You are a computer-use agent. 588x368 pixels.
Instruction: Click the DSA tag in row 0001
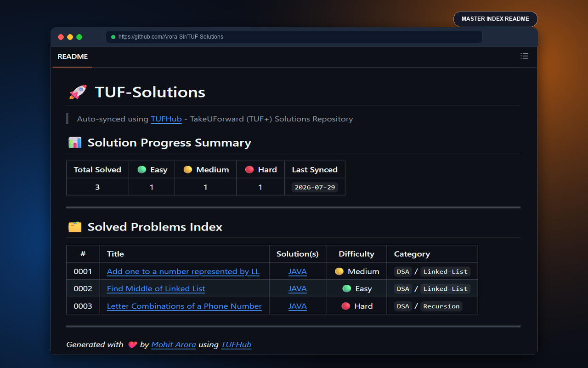pos(403,271)
